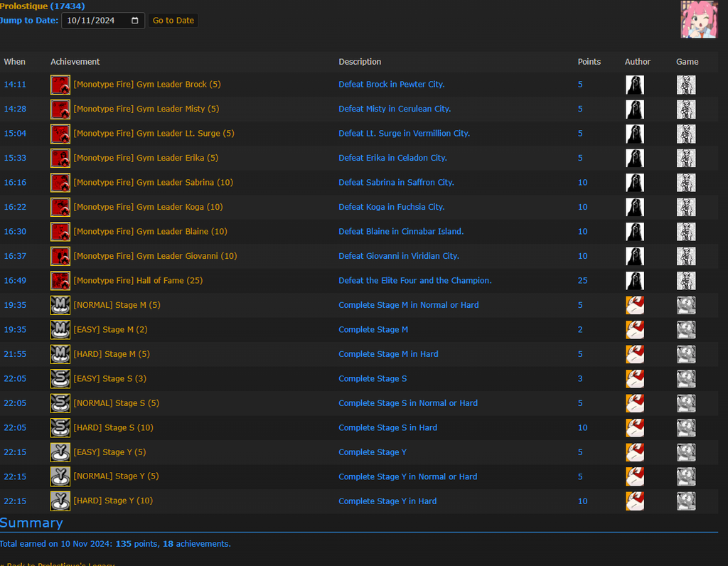Open game icon in Gym Leader Sabrina row
The image size is (728, 566).
click(x=685, y=183)
